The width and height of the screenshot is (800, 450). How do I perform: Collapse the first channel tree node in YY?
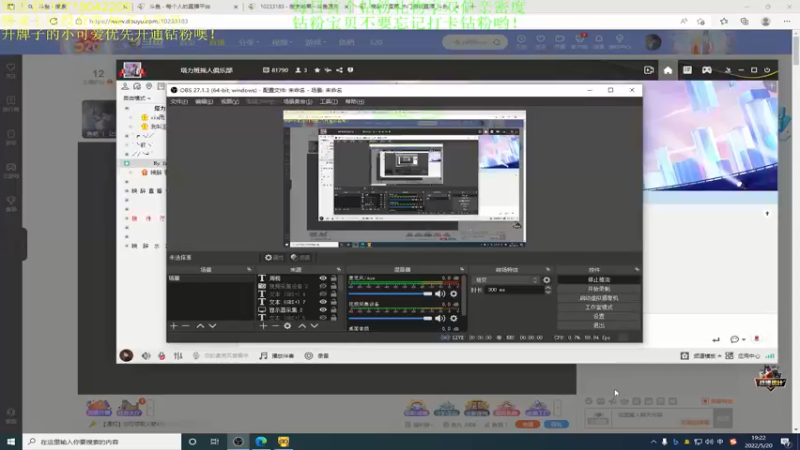point(127,109)
